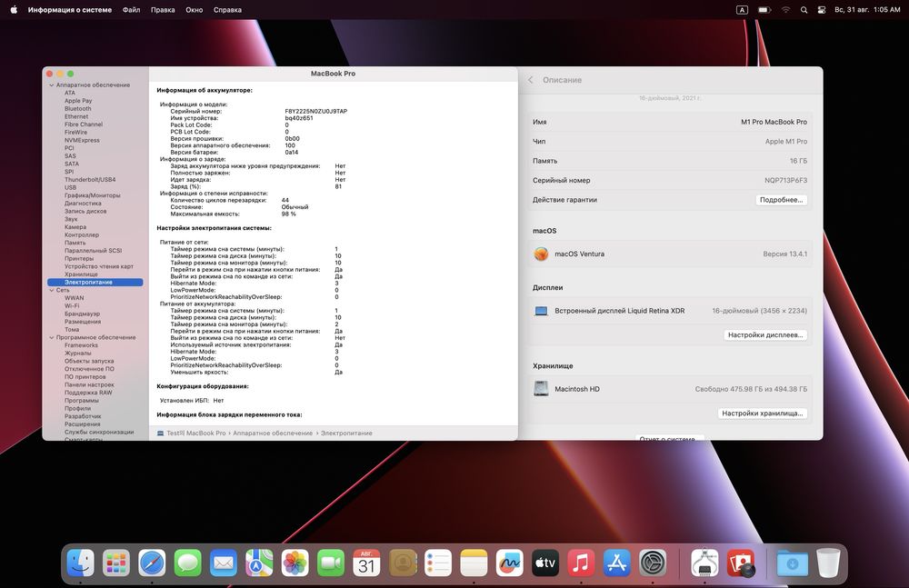909x588 pixels.
Task: Open the Mail app in the dock
Action: click(x=224, y=563)
